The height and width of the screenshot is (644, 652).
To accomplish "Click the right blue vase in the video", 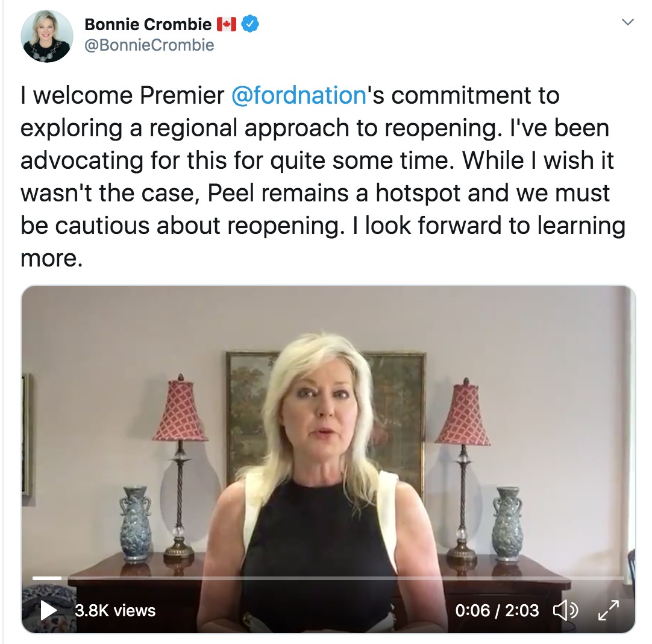I will [507, 525].
